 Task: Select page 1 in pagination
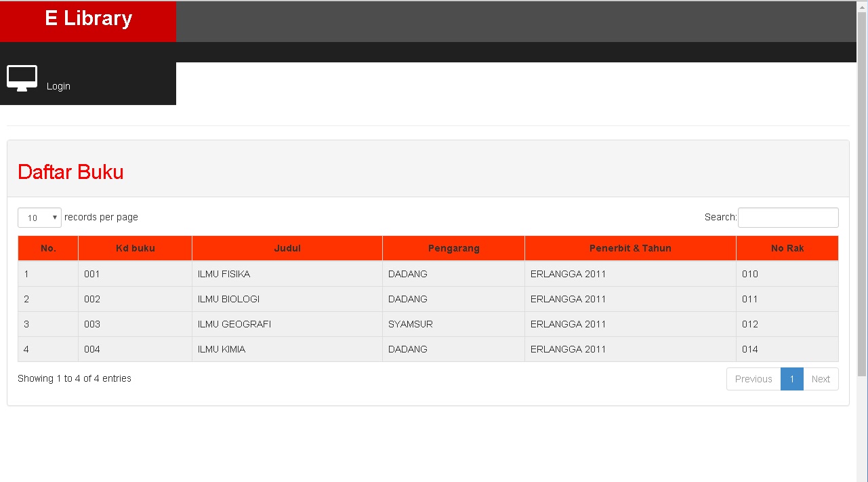tap(791, 378)
